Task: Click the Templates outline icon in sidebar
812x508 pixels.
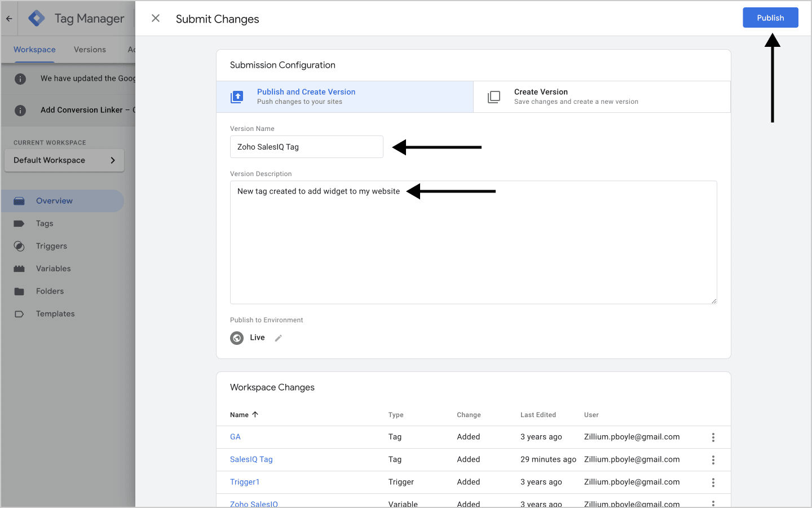Action: 19,314
